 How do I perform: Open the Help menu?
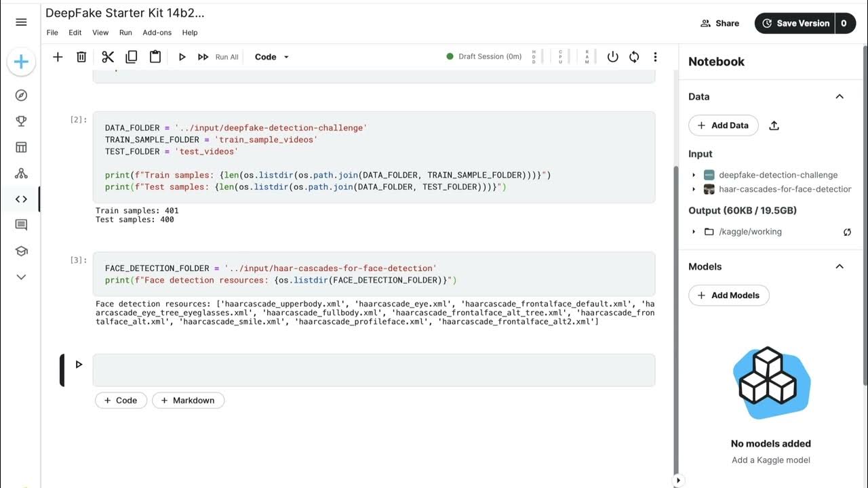190,33
